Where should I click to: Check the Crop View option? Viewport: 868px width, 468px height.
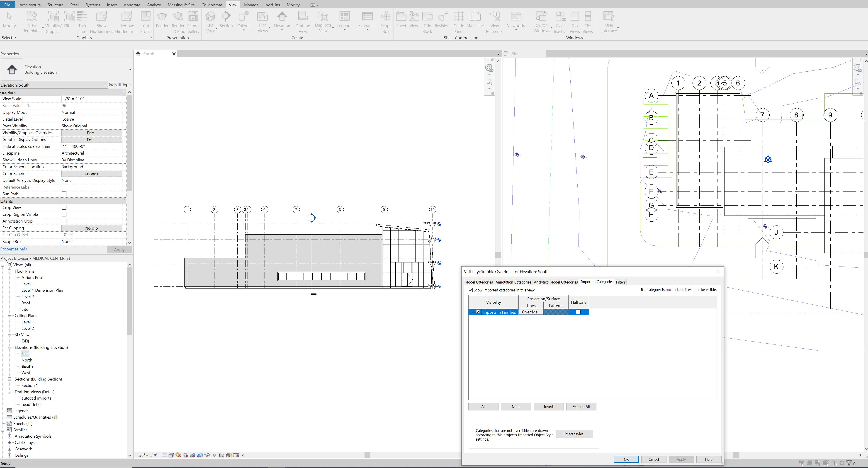pos(64,208)
